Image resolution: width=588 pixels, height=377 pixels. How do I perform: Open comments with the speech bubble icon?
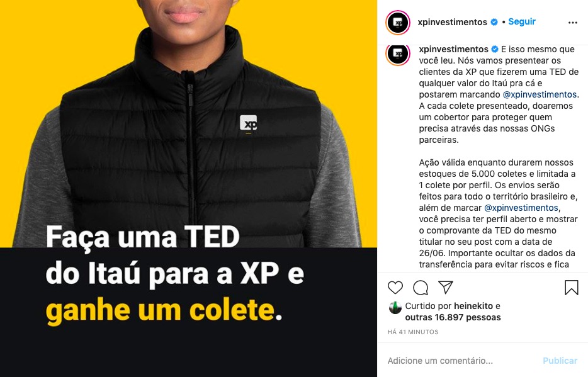[x=421, y=288]
